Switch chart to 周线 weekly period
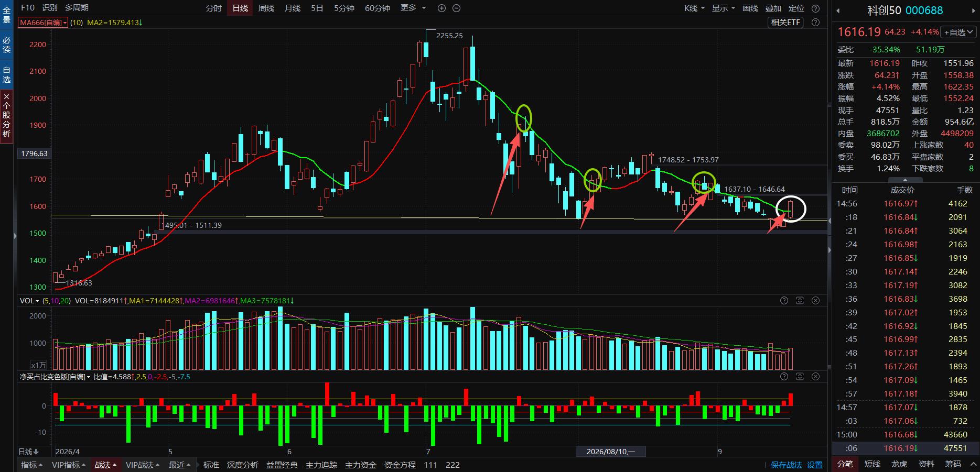The image size is (980, 472). (266, 8)
